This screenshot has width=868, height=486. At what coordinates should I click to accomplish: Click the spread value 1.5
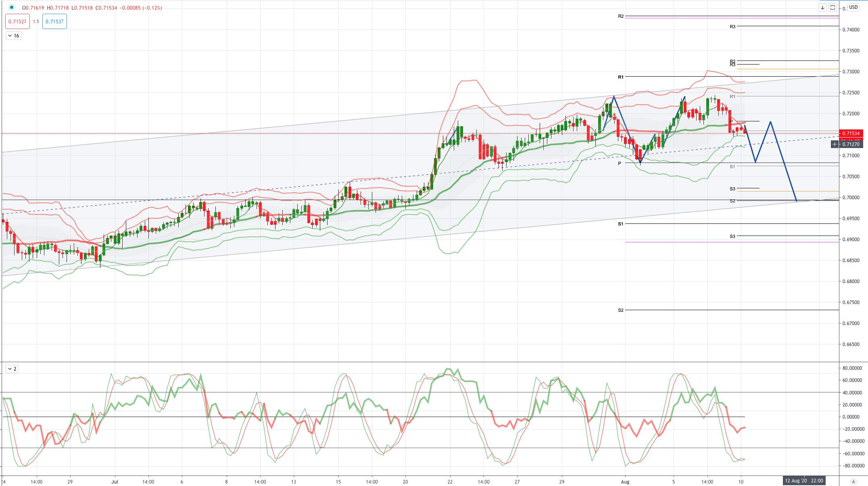pyautogui.click(x=36, y=21)
